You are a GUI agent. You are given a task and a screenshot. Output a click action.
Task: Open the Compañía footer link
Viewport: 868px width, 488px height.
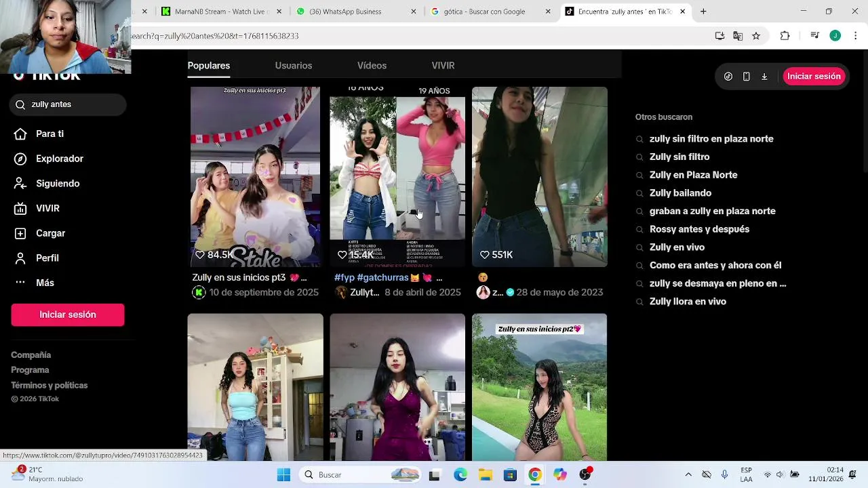(31, 355)
